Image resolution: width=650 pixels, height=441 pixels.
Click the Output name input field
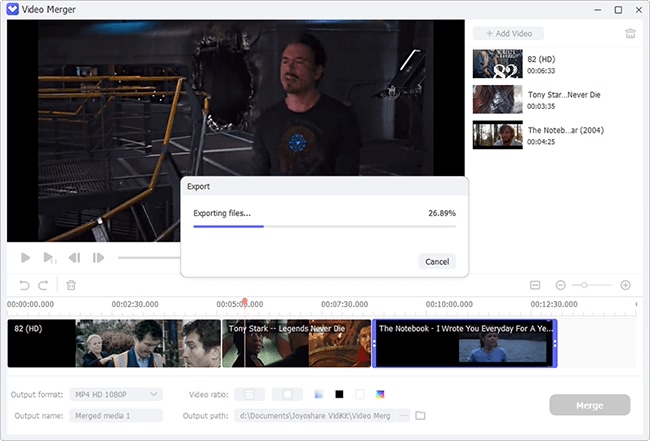(x=116, y=415)
